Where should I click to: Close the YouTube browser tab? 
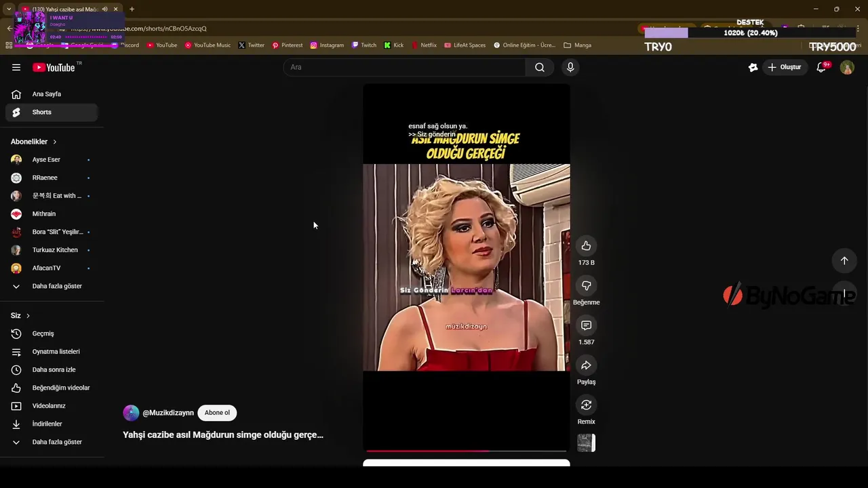pos(115,9)
